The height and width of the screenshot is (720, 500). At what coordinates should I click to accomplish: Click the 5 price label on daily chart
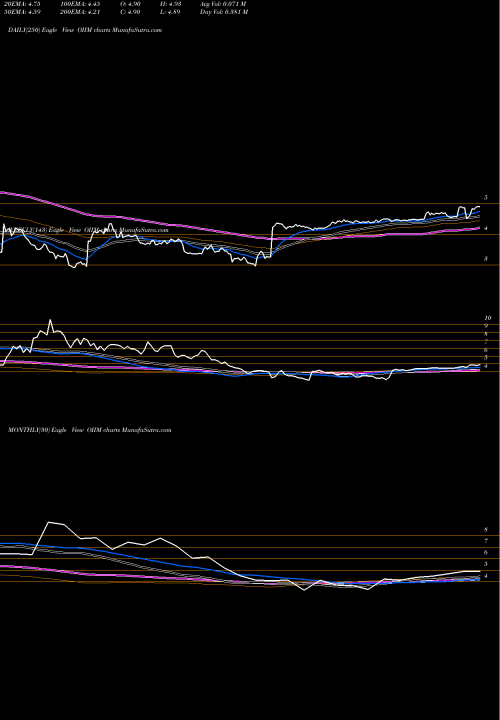pyautogui.click(x=486, y=198)
